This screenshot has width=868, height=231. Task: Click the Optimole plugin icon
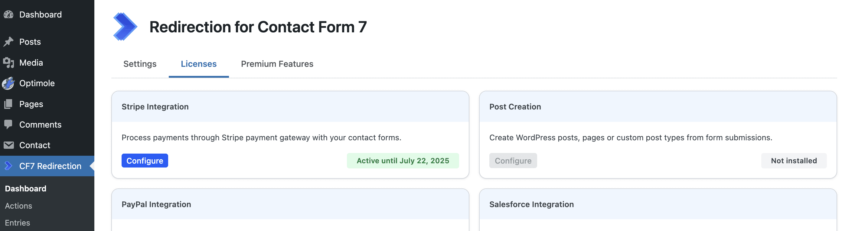pyautogui.click(x=8, y=83)
